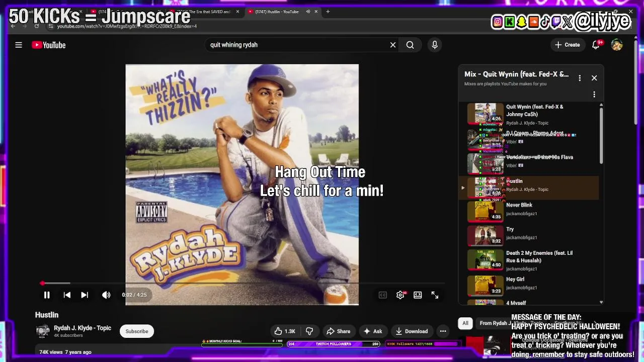This screenshot has height=362, width=644.
Task: Open the Snapchat icon in the overlay
Action: pyautogui.click(x=521, y=22)
